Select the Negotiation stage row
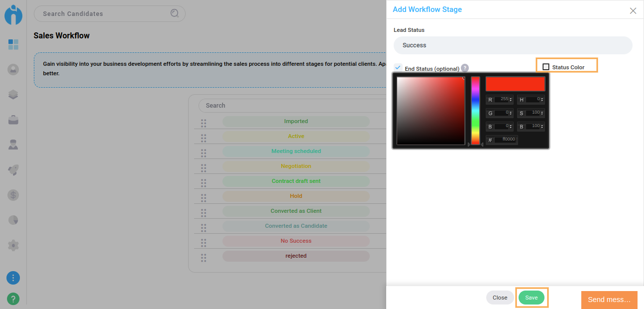This screenshot has width=644, height=309. pyautogui.click(x=296, y=166)
